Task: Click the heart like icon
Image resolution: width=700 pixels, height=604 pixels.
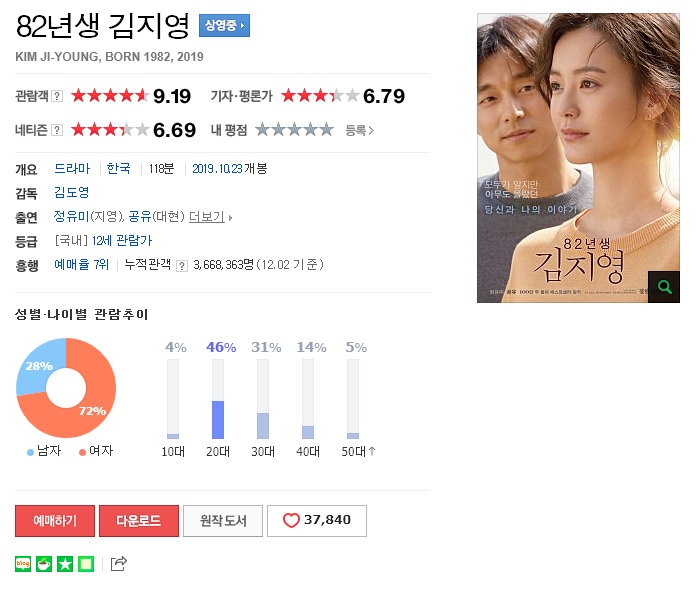Action: 291,520
